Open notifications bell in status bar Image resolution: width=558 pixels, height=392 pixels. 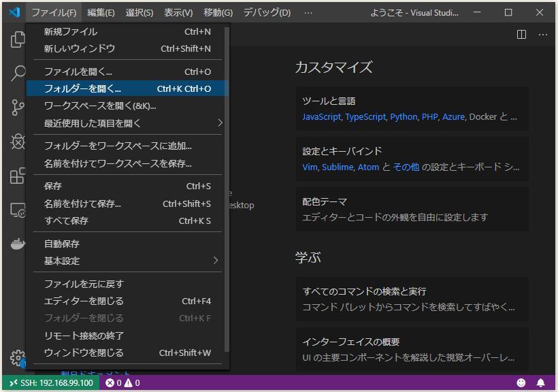[540, 382]
